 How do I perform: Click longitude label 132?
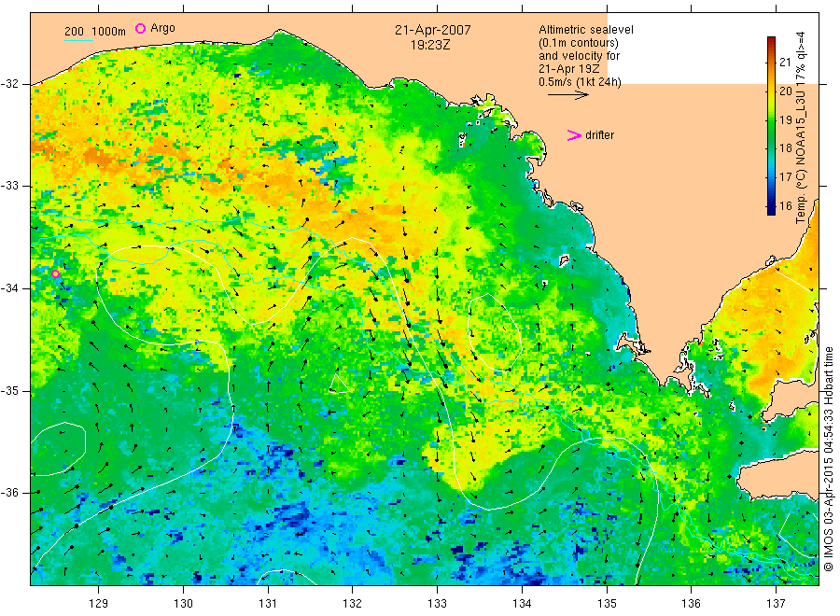[353, 604]
